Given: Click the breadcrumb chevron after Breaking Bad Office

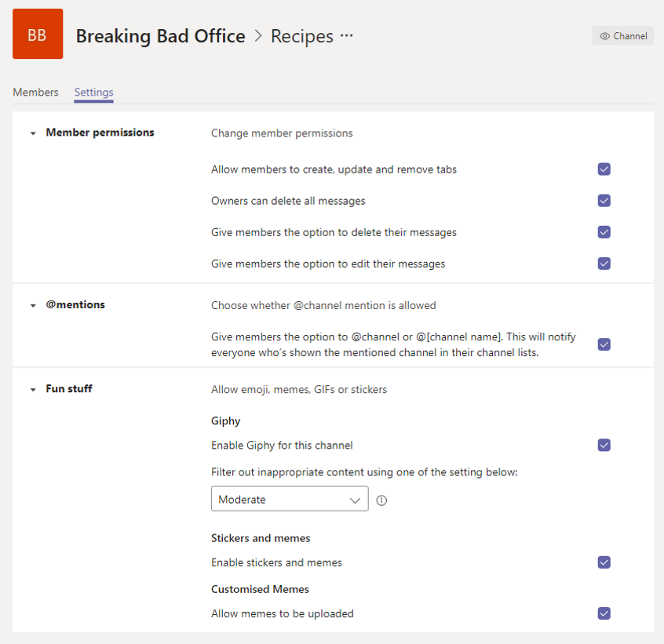Looking at the screenshot, I should click(x=258, y=36).
